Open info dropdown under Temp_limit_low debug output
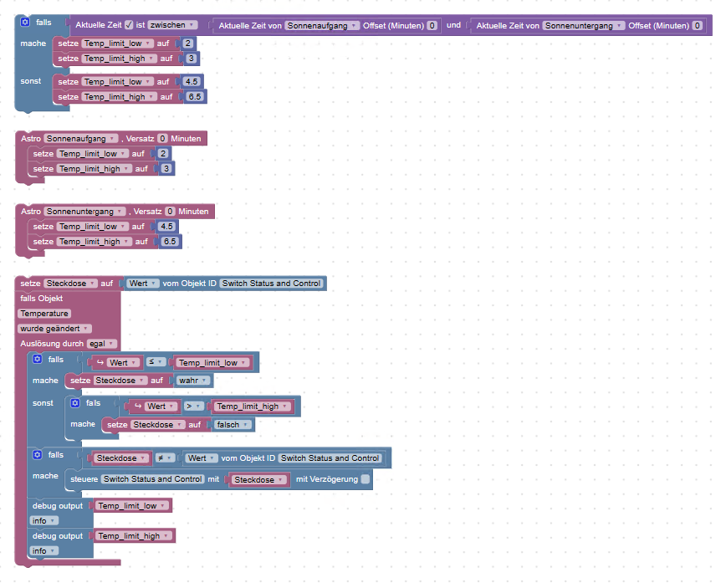The width and height of the screenshot is (721, 588). click(x=43, y=520)
